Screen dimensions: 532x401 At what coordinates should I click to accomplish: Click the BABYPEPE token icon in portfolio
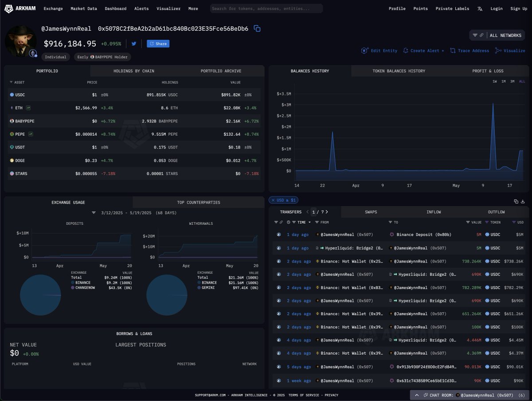[x=12, y=121]
